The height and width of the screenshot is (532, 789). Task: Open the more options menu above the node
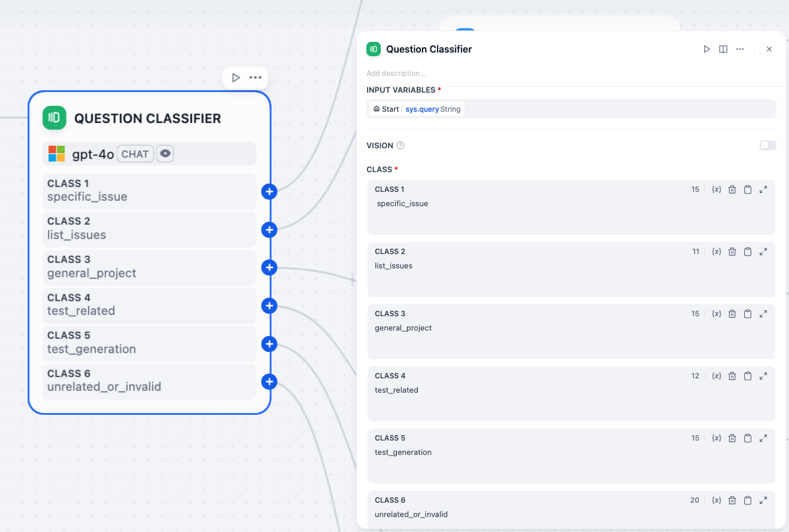(255, 77)
